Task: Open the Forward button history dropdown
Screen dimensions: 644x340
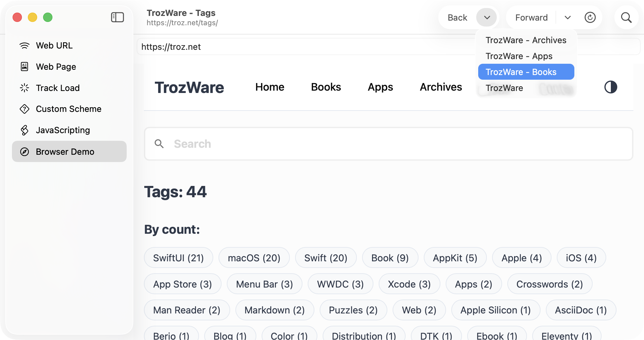Action: coord(567,17)
